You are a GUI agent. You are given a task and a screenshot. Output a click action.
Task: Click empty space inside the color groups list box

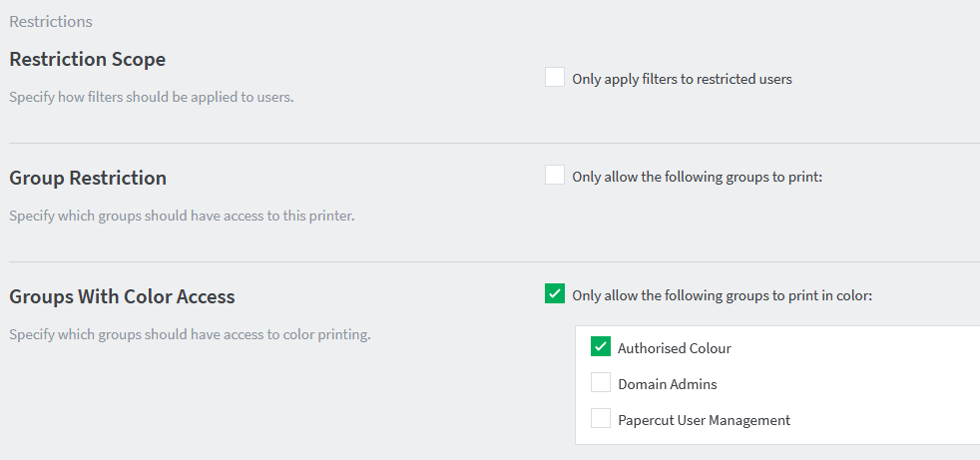875,384
